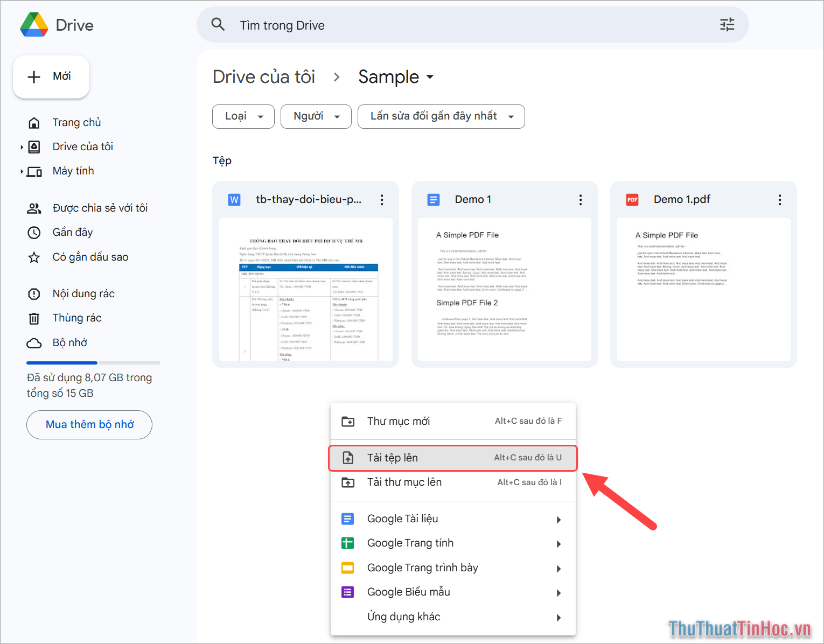Open the tb-thay-doi-bieu-p document thumbnail
The image size is (824, 644).
click(306, 290)
